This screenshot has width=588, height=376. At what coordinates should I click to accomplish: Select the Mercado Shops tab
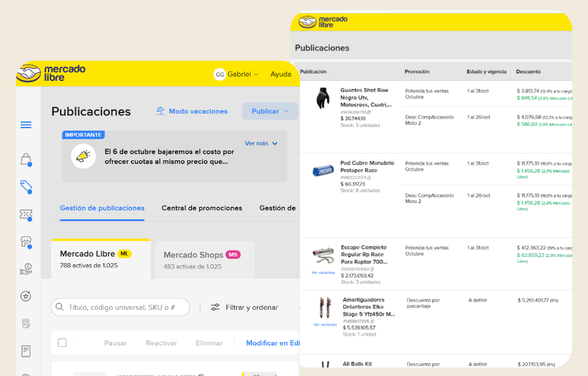(204, 259)
